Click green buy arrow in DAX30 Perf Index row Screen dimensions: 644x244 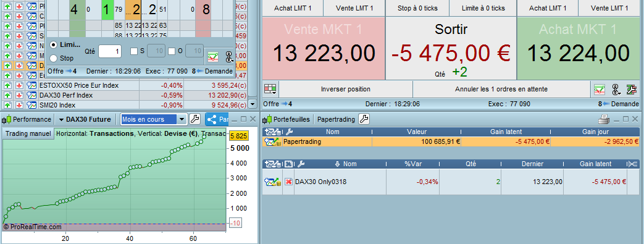tap(8, 95)
